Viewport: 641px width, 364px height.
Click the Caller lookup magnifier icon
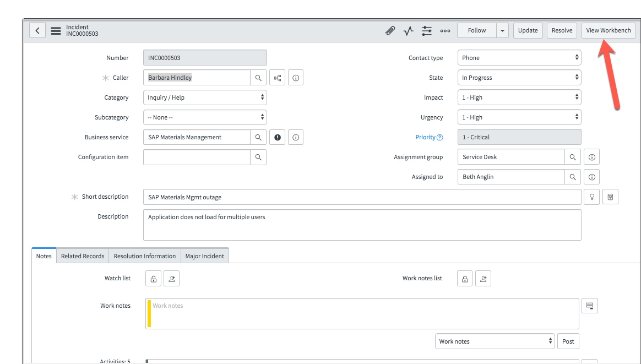258,77
